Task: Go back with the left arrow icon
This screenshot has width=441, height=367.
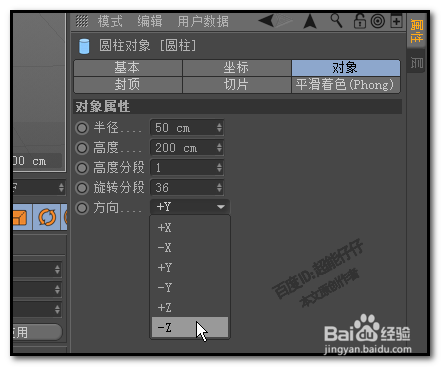Action: [267, 21]
